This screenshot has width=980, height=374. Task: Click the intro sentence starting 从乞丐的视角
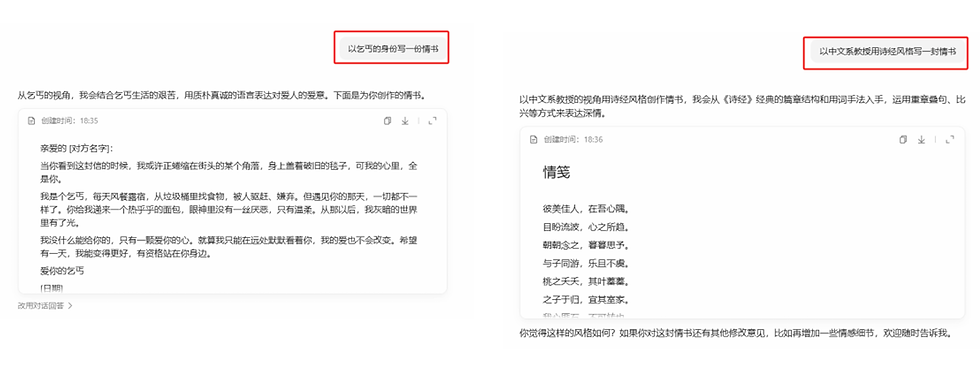(x=223, y=96)
